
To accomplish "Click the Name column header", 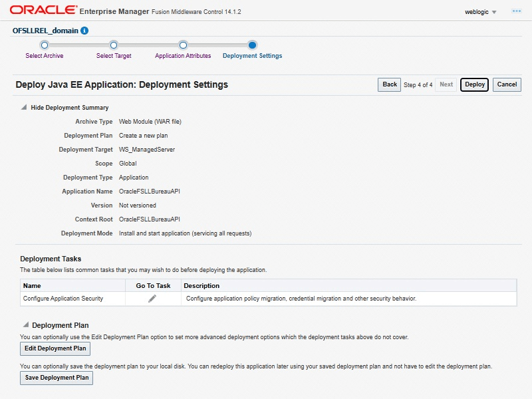I will point(32,286).
